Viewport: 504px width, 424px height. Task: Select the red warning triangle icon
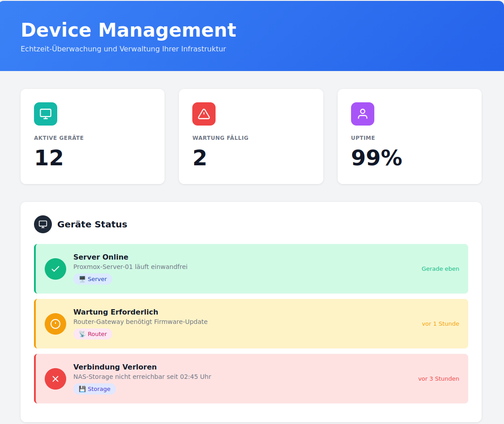(203, 114)
